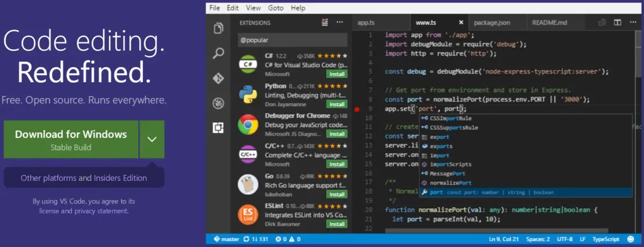Screen dimensions: 644x247
Task: Open the View menu
Action: (x=253, y=8)
